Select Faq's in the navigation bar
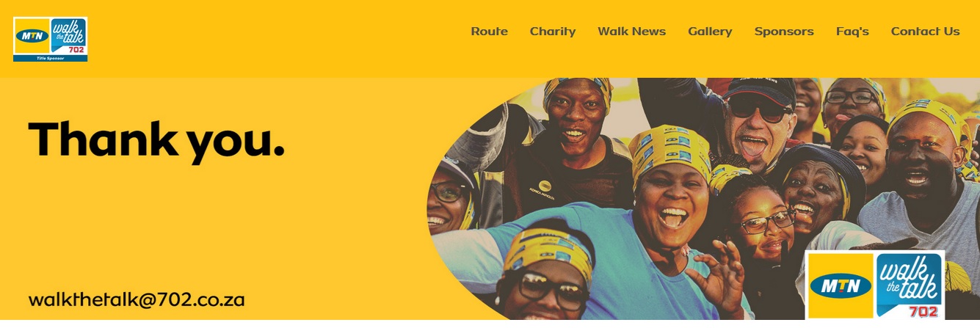Screen dimensions: 980x328 (x=852, y=32)
